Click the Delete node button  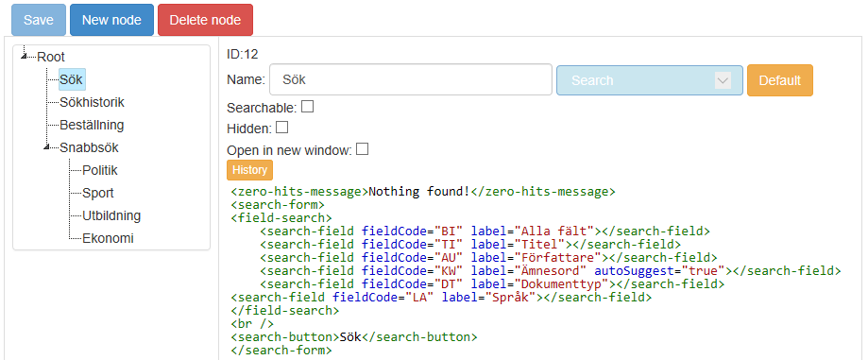205,20
